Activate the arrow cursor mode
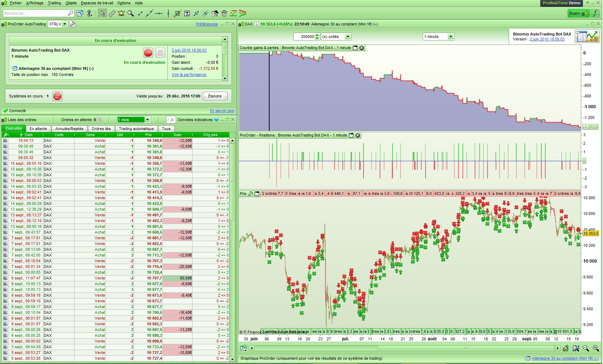The image size is (603, 364). click(x=103, y=14)
